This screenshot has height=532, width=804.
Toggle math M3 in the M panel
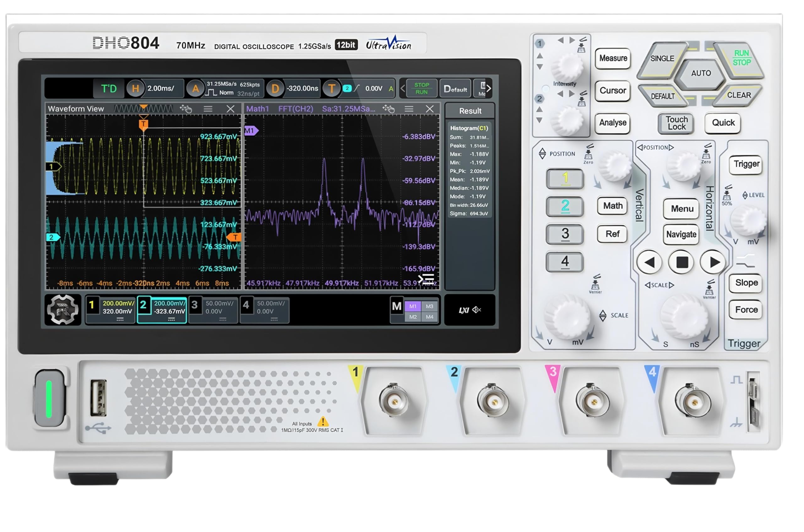(429, 307)
